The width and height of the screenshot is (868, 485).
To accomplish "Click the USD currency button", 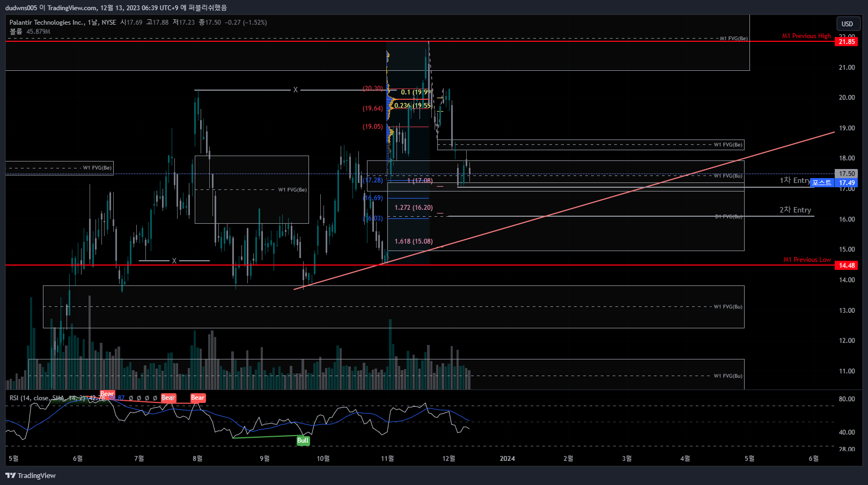I will pos(848,24).
